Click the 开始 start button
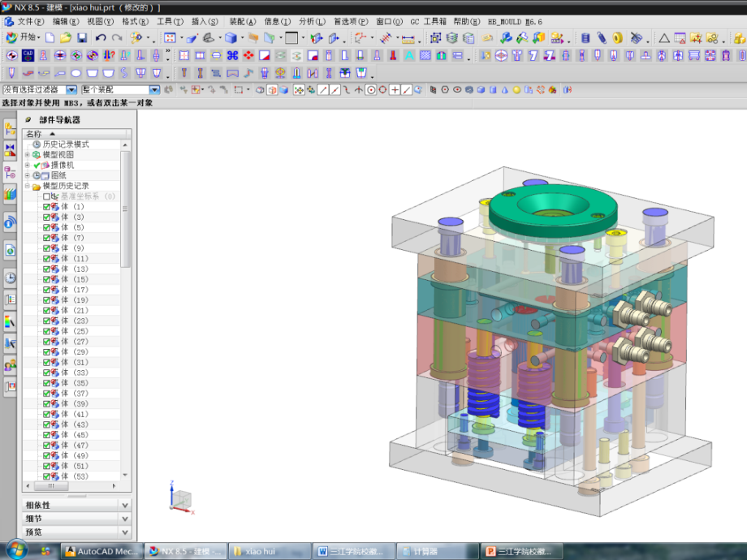Viewport: 747px width, 560px height. (23, 37)
